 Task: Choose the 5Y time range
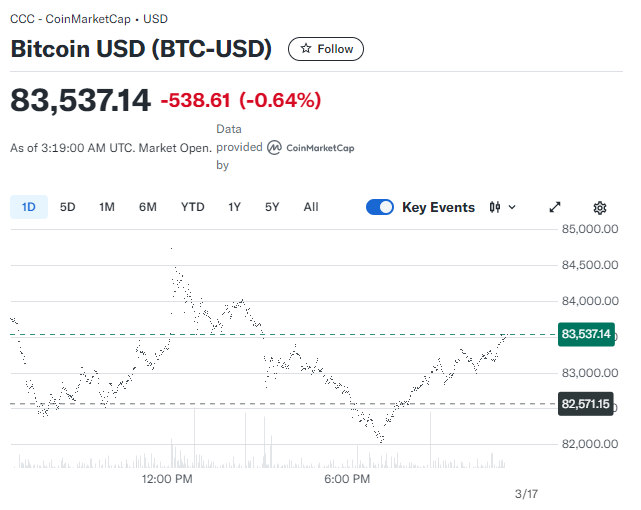tap(272, 207)
